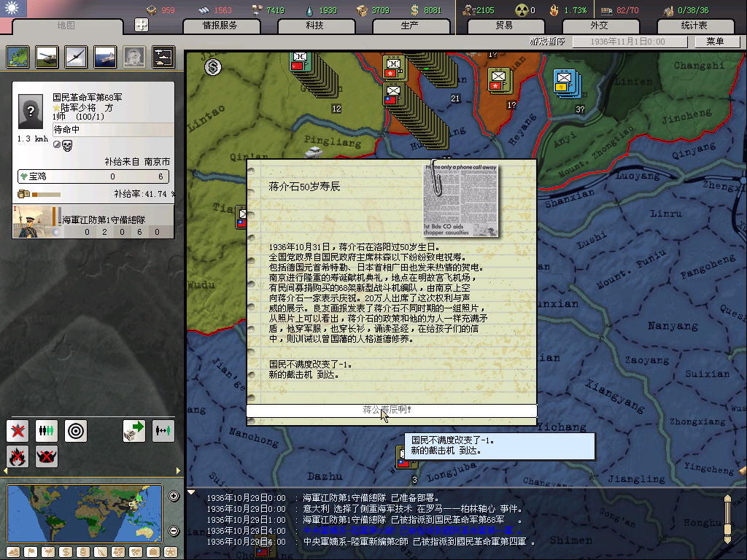Switch to map mode with star-circle icon
This screenshot has height=560, width=747.
click(171, 552)
